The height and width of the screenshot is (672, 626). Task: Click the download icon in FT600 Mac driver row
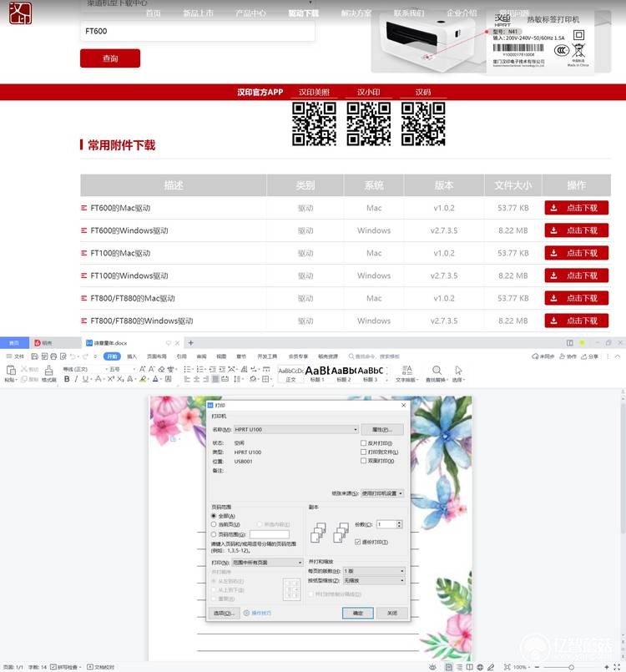click(553, 208)
